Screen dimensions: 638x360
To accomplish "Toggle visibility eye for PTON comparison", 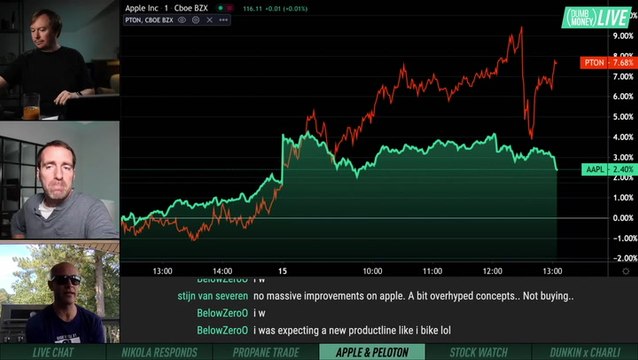I will point(182,20).
